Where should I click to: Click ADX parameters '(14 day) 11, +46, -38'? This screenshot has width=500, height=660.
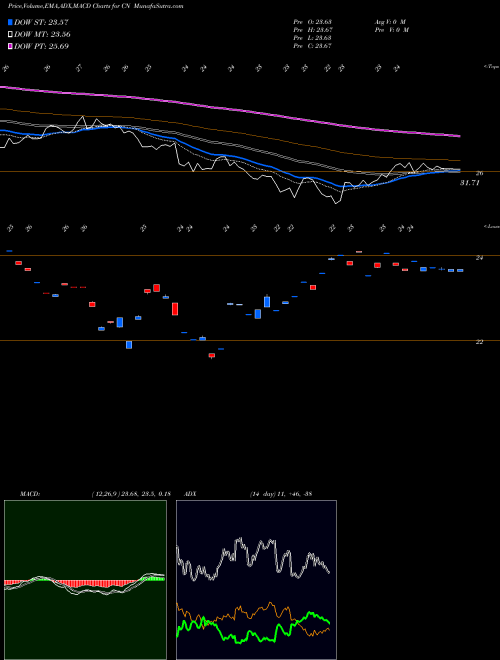280,494
